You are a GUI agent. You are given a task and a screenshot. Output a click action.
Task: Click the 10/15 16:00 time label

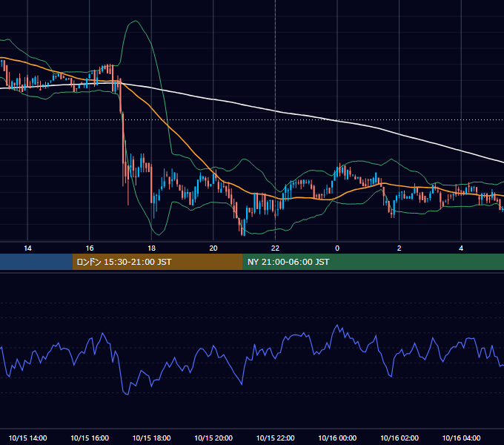90,438
